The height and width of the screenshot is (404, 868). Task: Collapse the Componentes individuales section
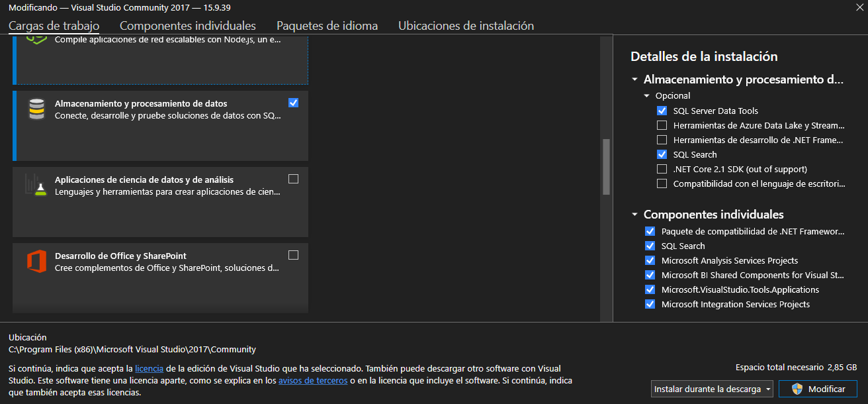(x=635, y=215)
